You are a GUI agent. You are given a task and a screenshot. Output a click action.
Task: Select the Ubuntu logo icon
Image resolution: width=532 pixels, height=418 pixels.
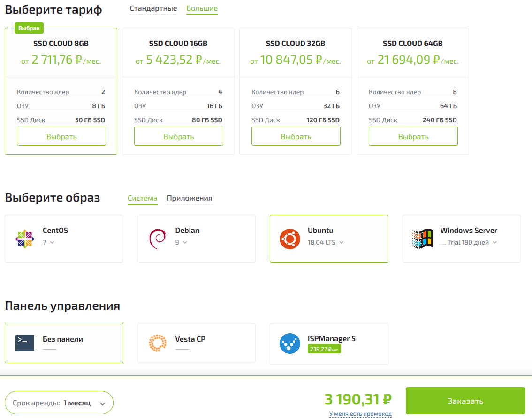pos(289,238)
